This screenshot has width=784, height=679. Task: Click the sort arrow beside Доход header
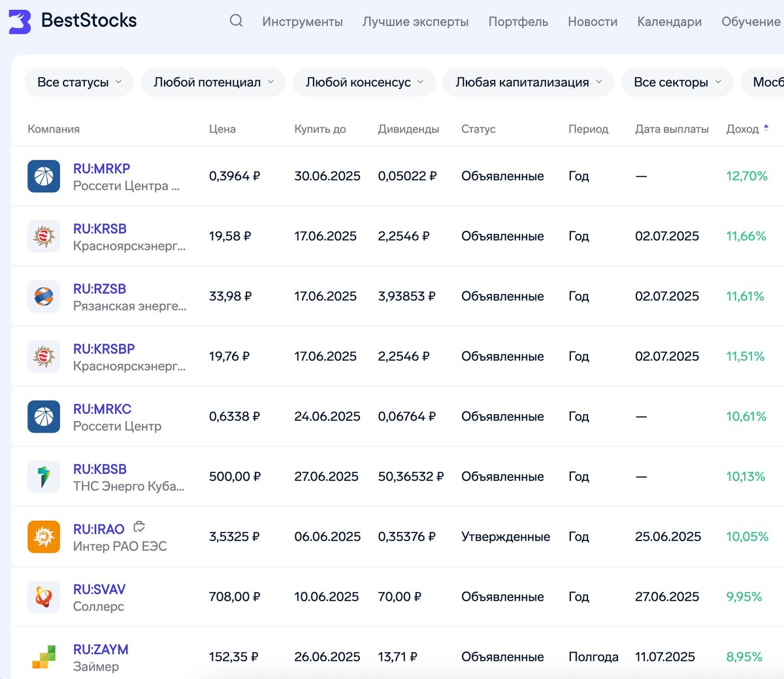tap(766, 129)
